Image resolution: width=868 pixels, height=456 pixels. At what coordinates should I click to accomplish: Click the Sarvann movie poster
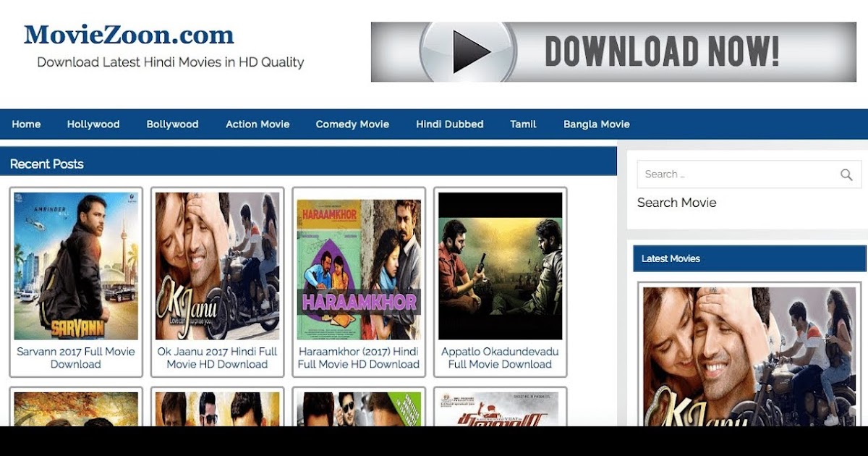point(76,266)
